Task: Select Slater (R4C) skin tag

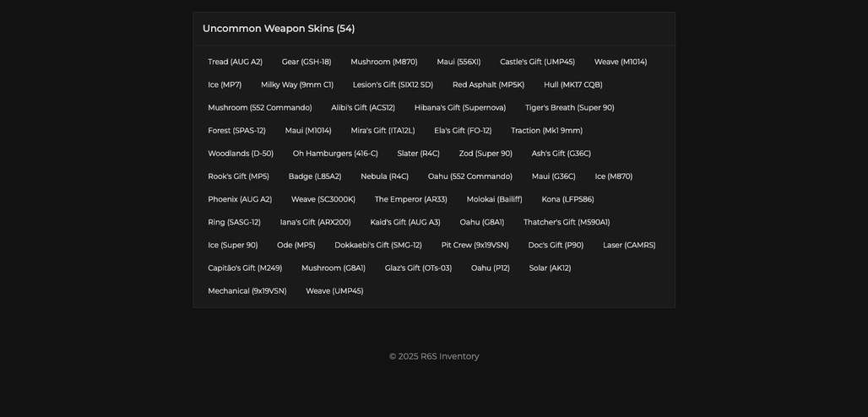Action: click(419, 154)
